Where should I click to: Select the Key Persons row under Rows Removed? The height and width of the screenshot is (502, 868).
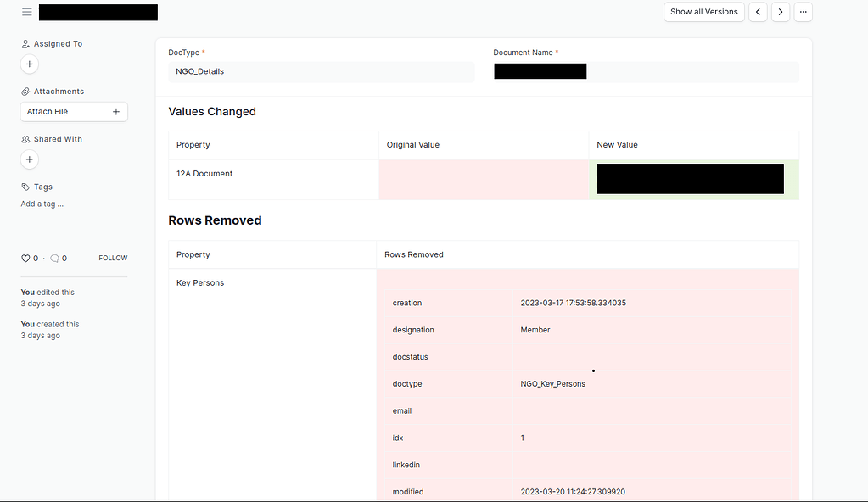tap(200, 282)
